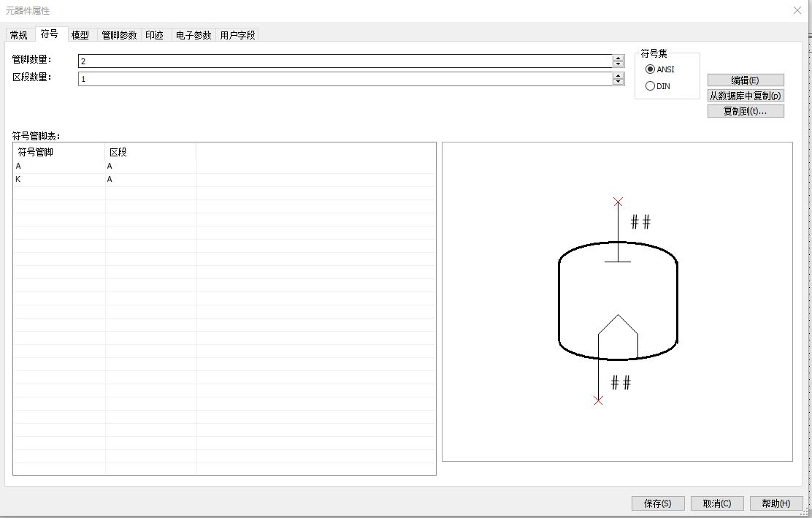Switch to the 电子参数 tab

point(194,35)
